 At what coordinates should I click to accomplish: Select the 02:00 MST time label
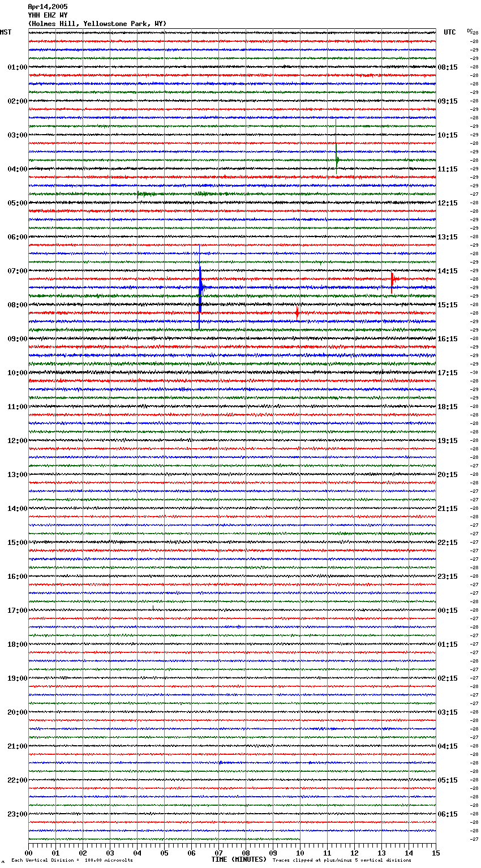[x=18, y=101]
